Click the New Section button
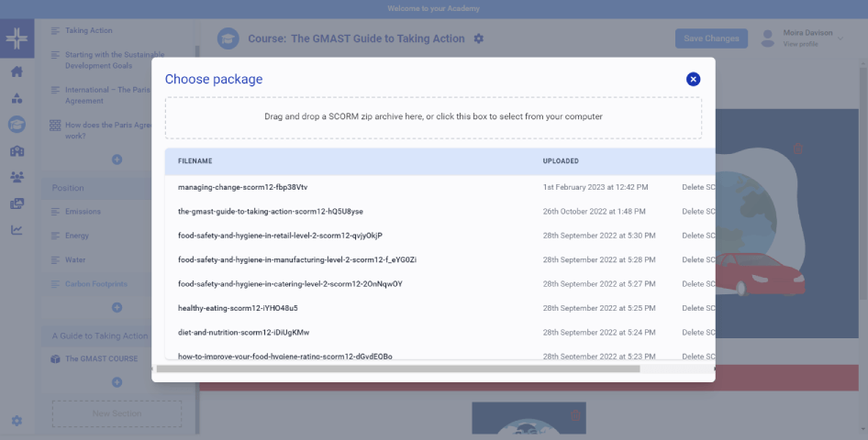This screenshot has height=440, width=868. click(117, 413)
